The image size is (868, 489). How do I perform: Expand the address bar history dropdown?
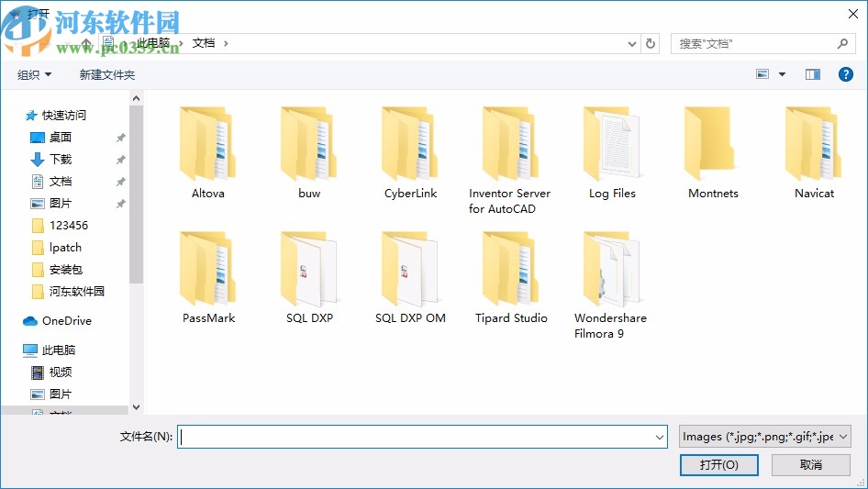(631, 44)
